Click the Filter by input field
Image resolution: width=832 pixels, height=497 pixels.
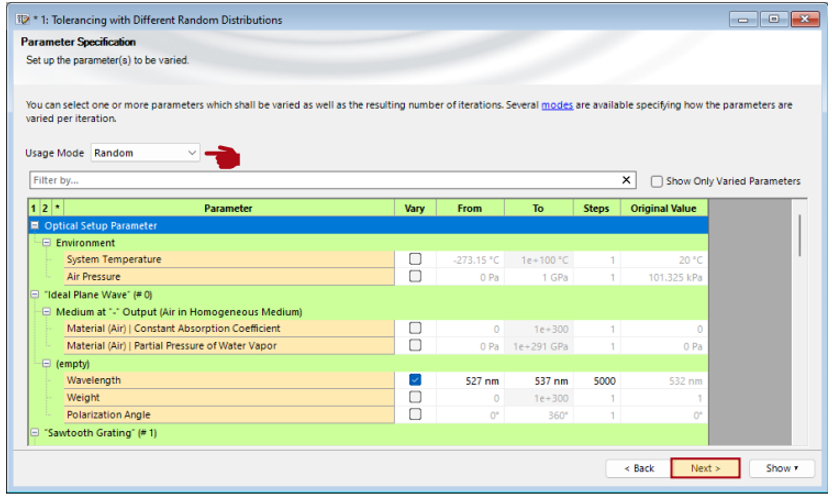coord(324,180)
